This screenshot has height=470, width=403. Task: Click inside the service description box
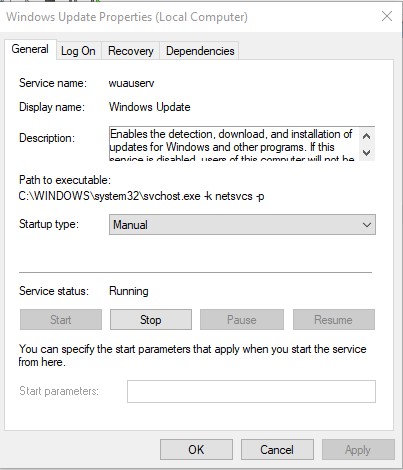(233, 144)
